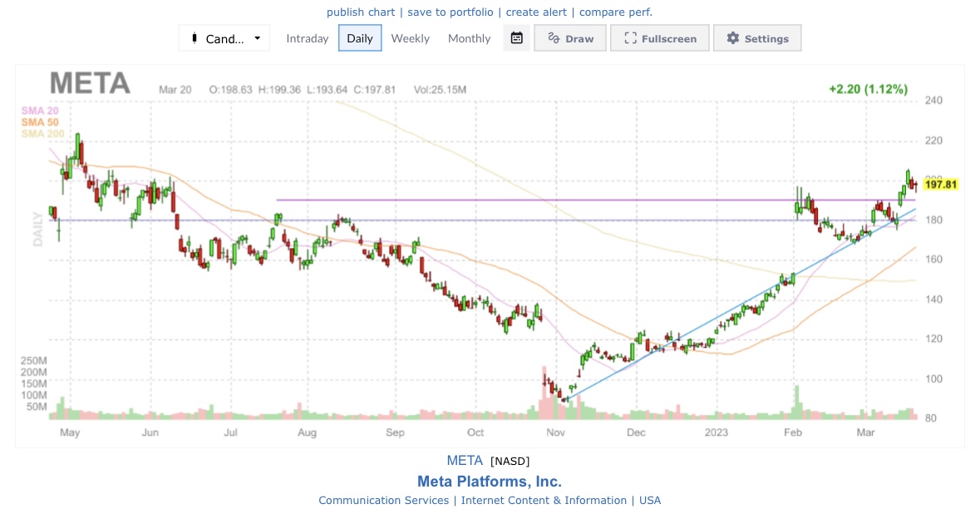980x514 pixels.
Task: Open chart in Fullscreen
Action: tap(660, 38)
